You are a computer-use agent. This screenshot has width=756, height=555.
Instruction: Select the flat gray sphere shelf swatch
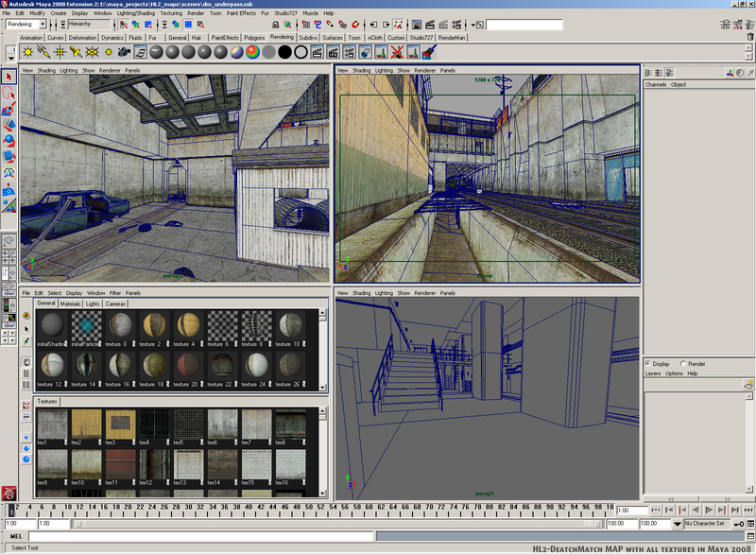(268, 52)
